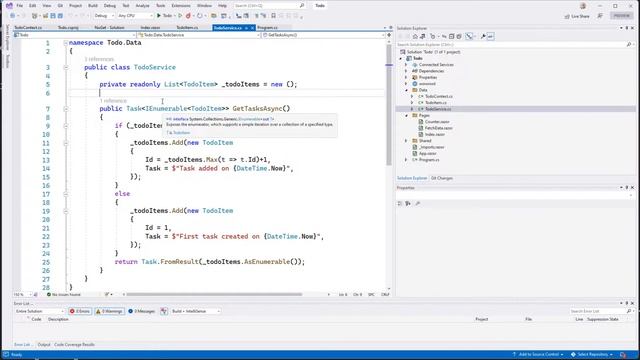The image size is (640, 360).
Task: Open the Any CPU platform dropdown
Action: [135, 16]
